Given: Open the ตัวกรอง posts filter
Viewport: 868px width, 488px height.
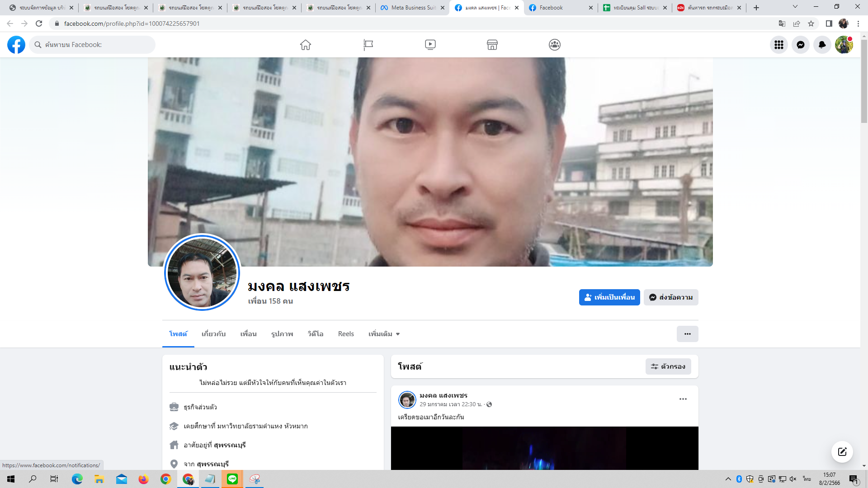Looking at the screenshot, I should pos(668,366).
